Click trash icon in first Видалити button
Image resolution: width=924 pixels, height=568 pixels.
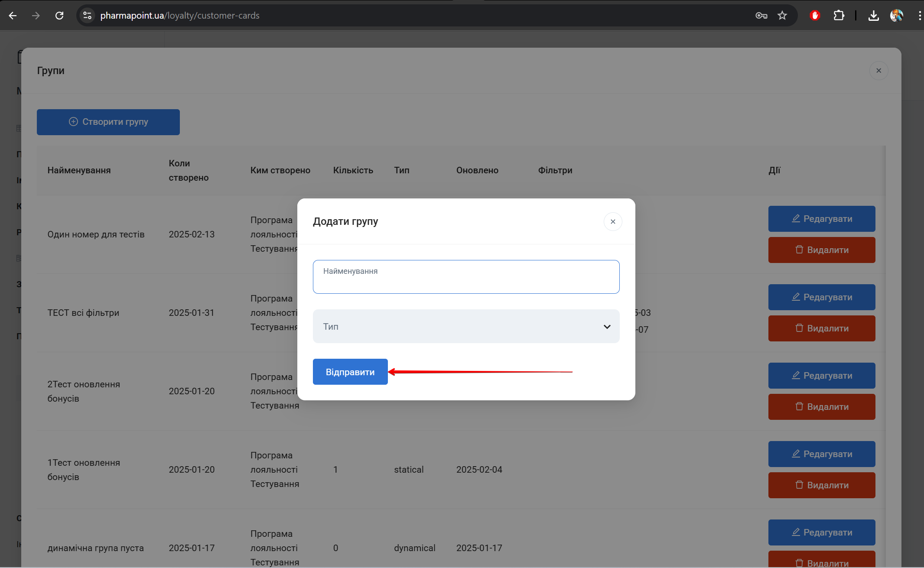(x=799, y=250)
